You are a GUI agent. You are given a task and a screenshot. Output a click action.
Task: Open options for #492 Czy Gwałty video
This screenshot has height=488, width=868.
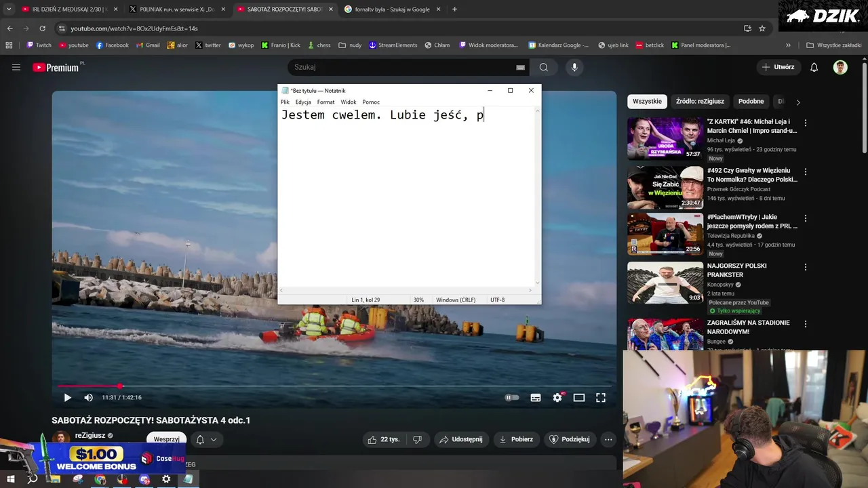806,171
